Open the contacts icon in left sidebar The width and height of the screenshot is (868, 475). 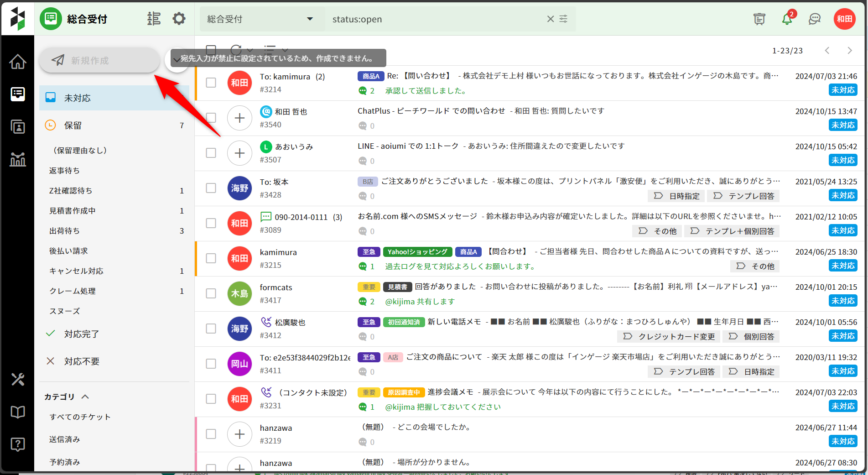click(18, 127)
